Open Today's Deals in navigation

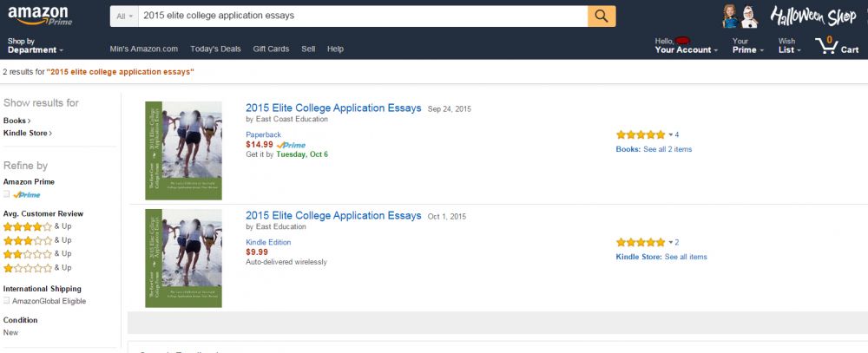(x=215, y=49)
